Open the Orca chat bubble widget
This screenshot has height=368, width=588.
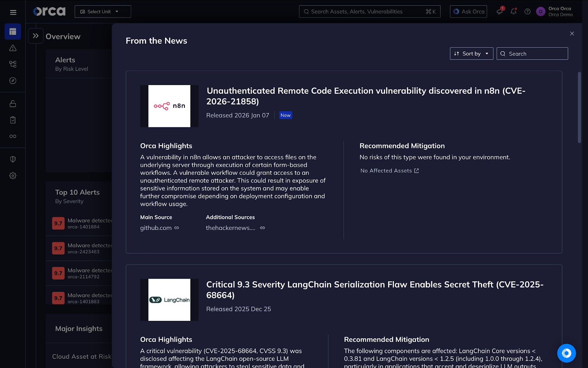tap(566, 353)
